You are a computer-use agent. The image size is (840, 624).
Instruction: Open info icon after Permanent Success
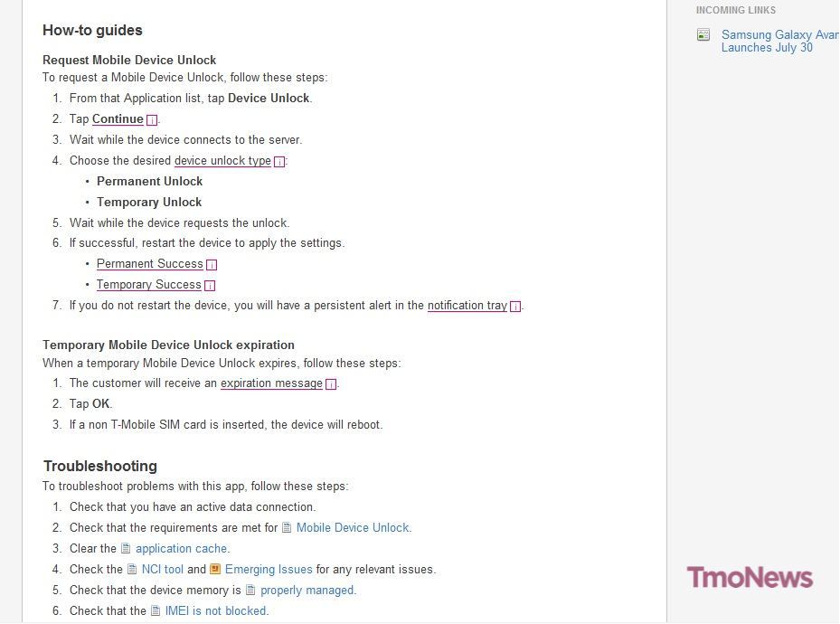tap(212, 265)
